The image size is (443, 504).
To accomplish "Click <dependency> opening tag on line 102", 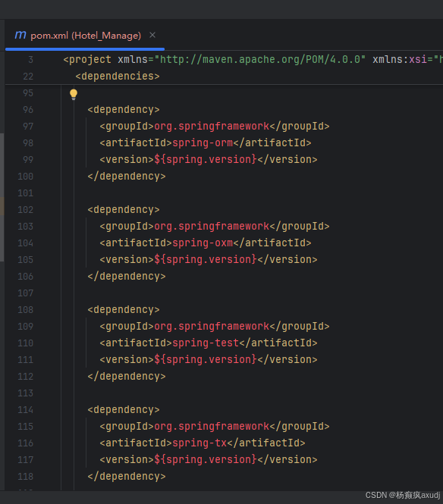I will (124, 210).
